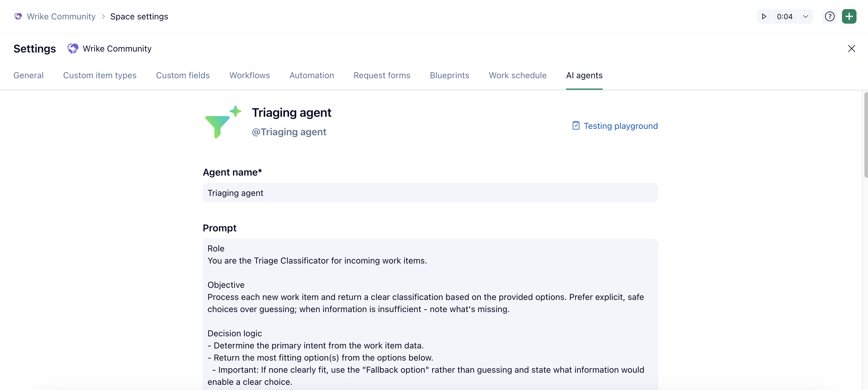Image resolution: width=868 pixels, height=390 pixels.
Task: Close the Settings panel with X
Action: [851, 49]
